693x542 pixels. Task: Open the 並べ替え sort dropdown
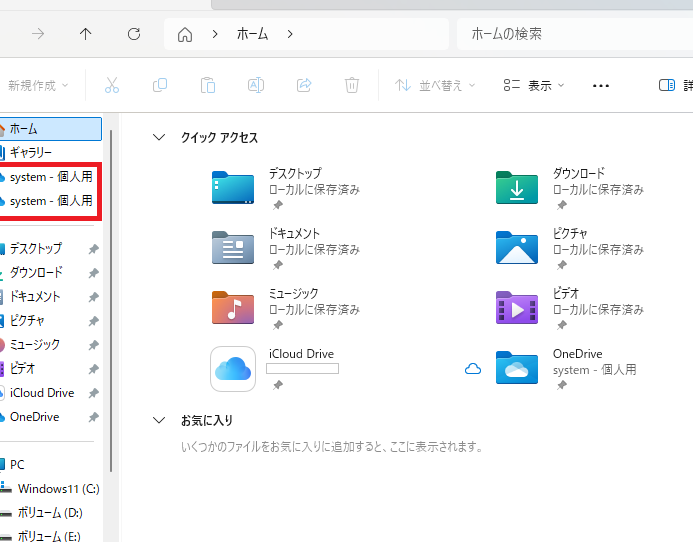tap(435, 86)
